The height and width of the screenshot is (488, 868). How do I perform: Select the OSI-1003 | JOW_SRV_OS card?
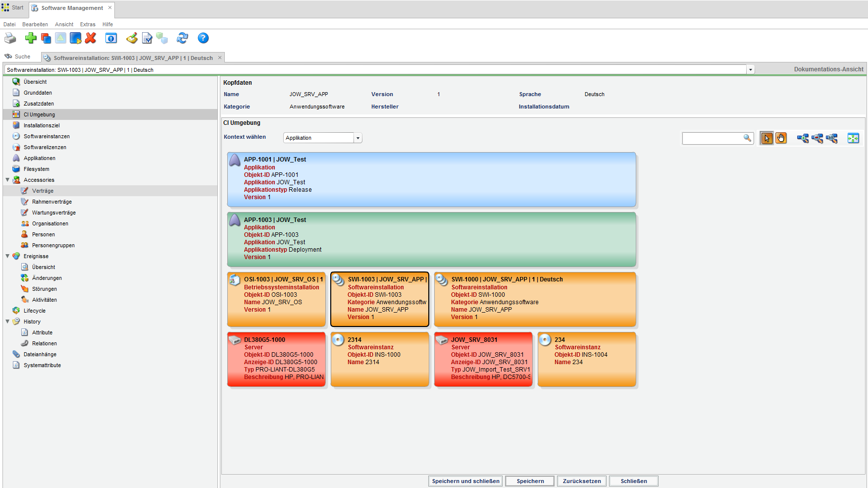[x=276, y=299]
